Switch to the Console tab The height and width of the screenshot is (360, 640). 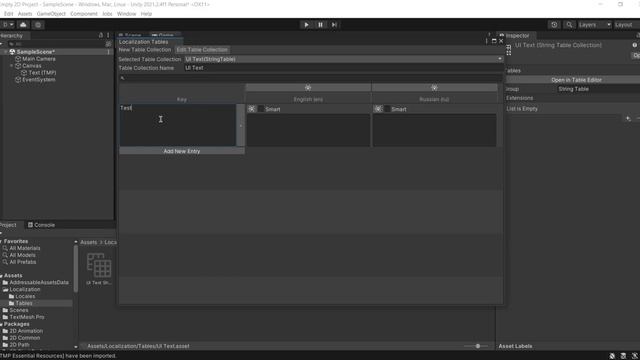coord(41,225)
